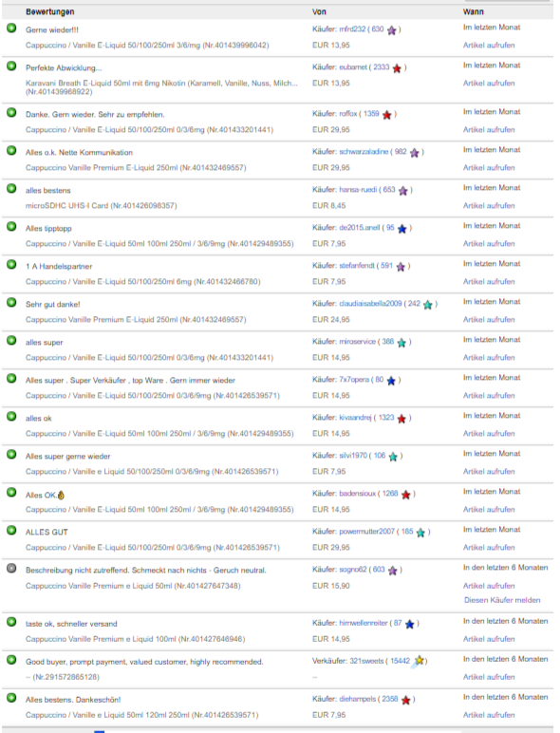
Task: Click the grey neutral feedback icon for sogno62
Action: pos(11,569)
